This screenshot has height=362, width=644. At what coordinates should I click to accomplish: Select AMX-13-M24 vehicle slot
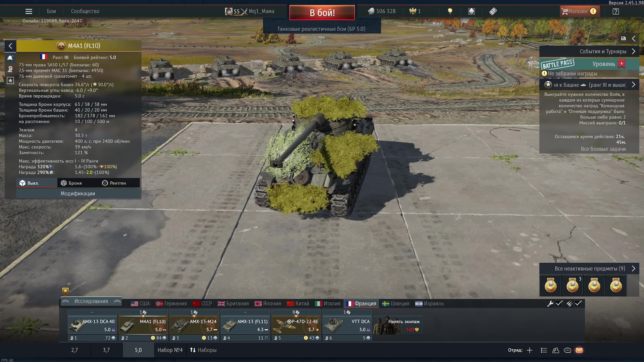pos(194,325)
